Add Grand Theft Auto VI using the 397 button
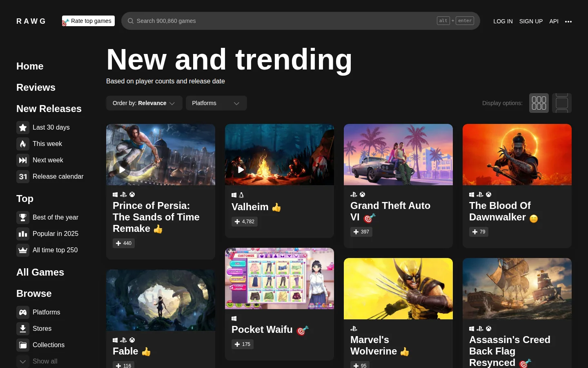This screenshot has height=368, width=588. (x=361, y=232)
